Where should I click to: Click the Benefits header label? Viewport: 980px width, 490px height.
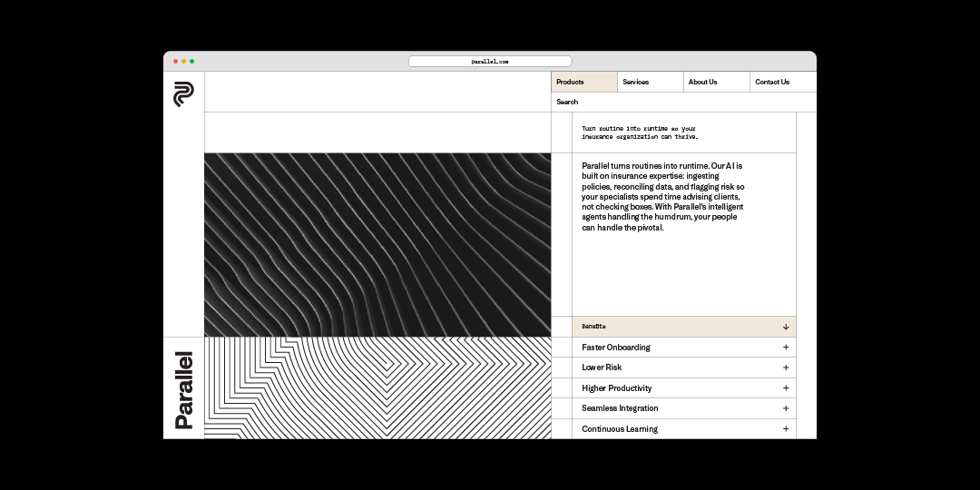click(x=593, y=327)
